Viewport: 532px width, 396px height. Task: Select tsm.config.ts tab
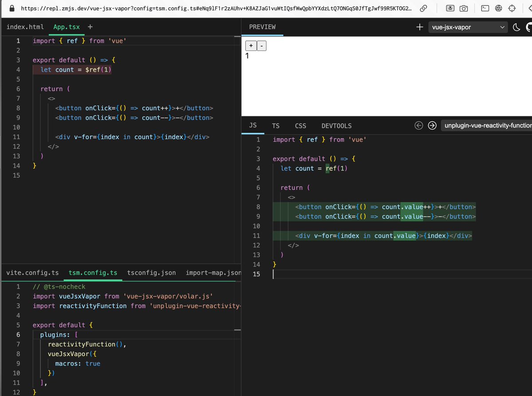(93, 272)
